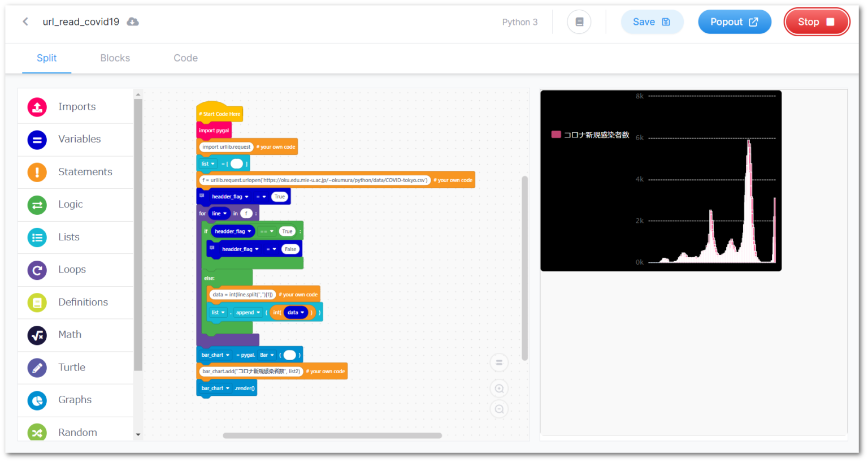Select the Variables category icon

pos(36,139)
